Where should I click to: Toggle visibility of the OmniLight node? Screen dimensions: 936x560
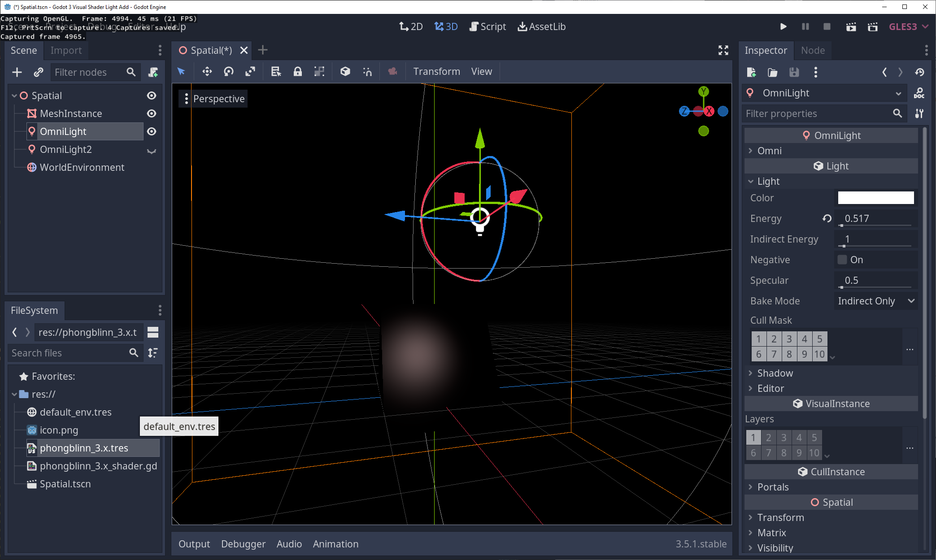(151, 131)
